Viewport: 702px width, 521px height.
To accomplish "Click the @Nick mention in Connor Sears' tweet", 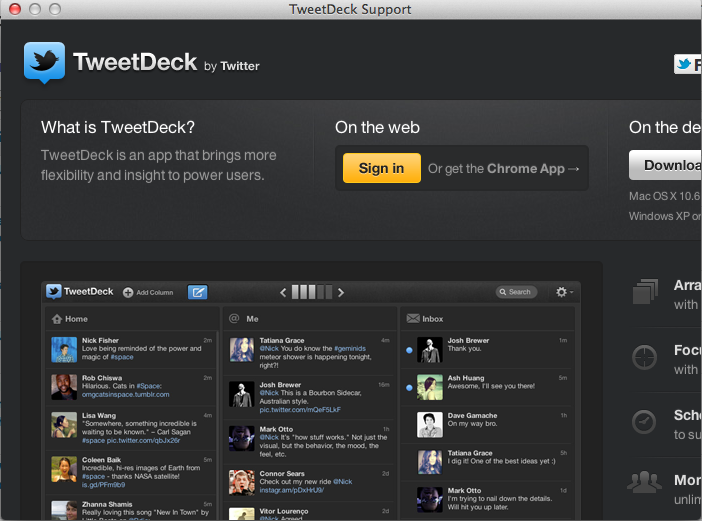I will (x=342, y=482).
